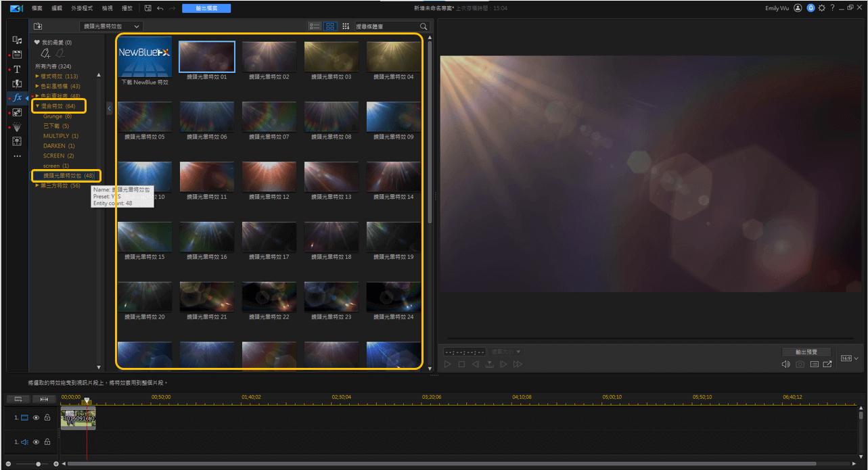Click the preview volume speaker icon
Viewport: 868px width, 470px height.
click(785, 365)
